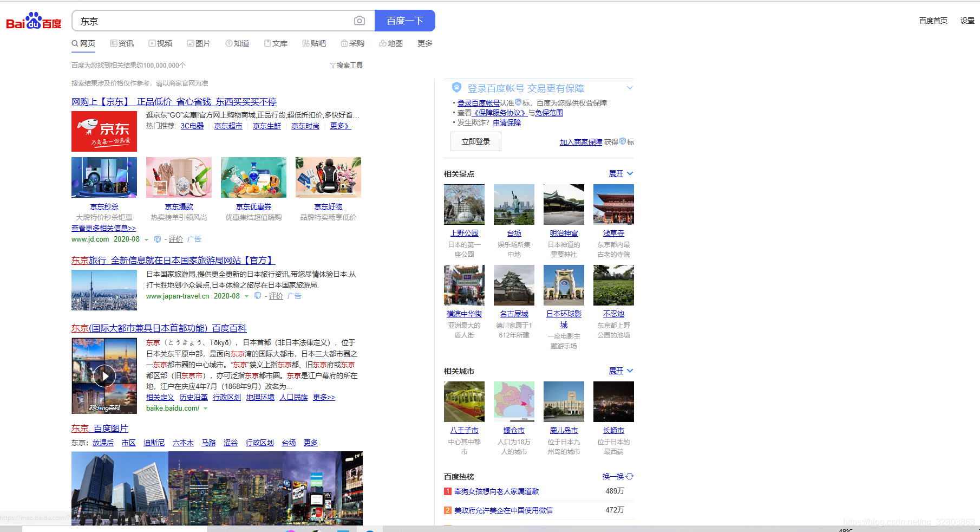
Task: Open the 京东 ad headline link
Action: [x=174, y=101]
